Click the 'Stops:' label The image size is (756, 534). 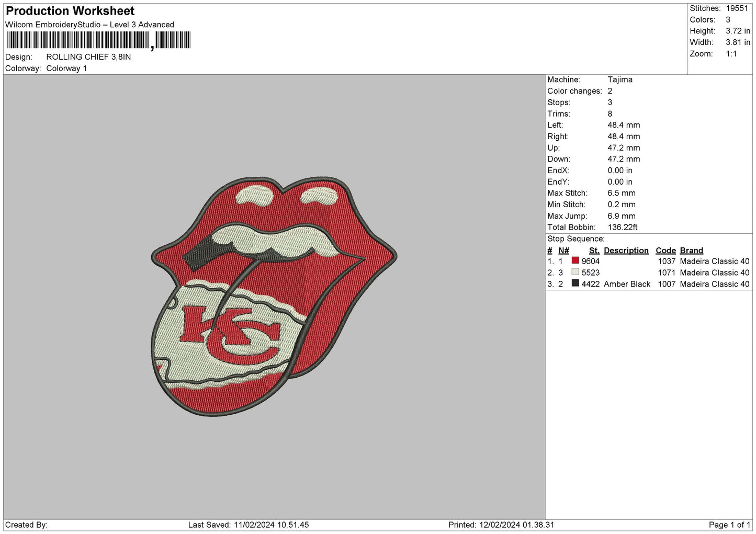pyautogui.click(x=559, y=103)
